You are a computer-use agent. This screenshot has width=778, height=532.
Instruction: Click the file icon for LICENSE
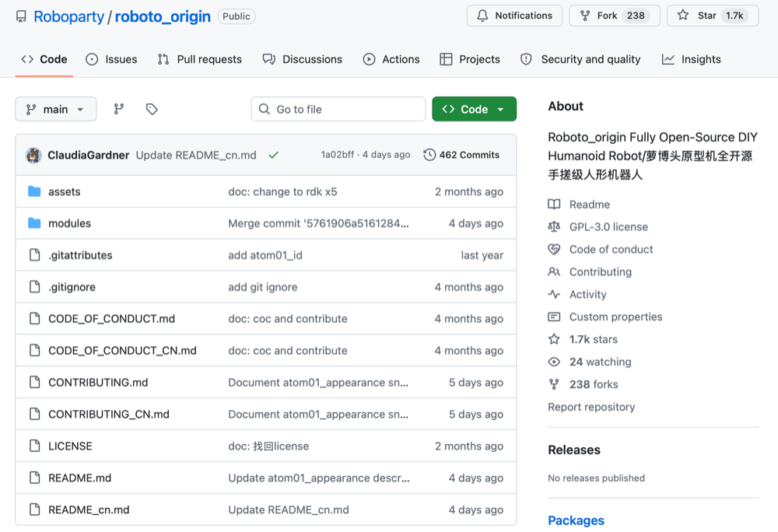pyautogui.click(x=35, y=446)
